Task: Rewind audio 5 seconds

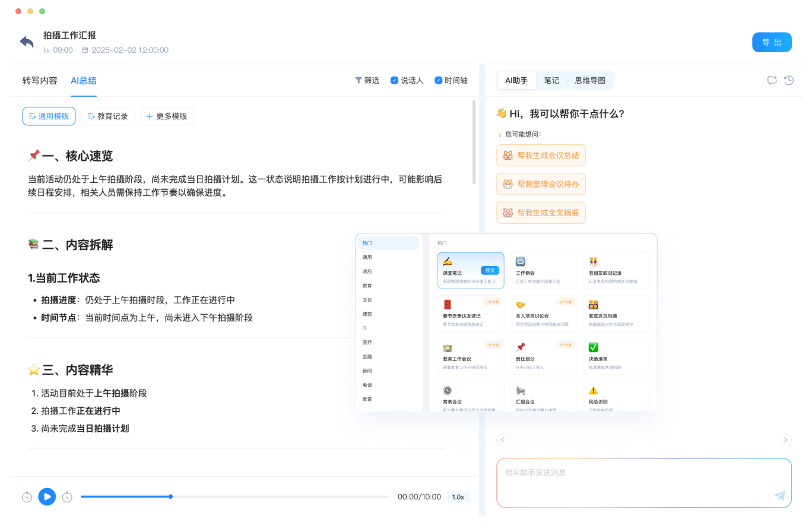Action: 27,497
